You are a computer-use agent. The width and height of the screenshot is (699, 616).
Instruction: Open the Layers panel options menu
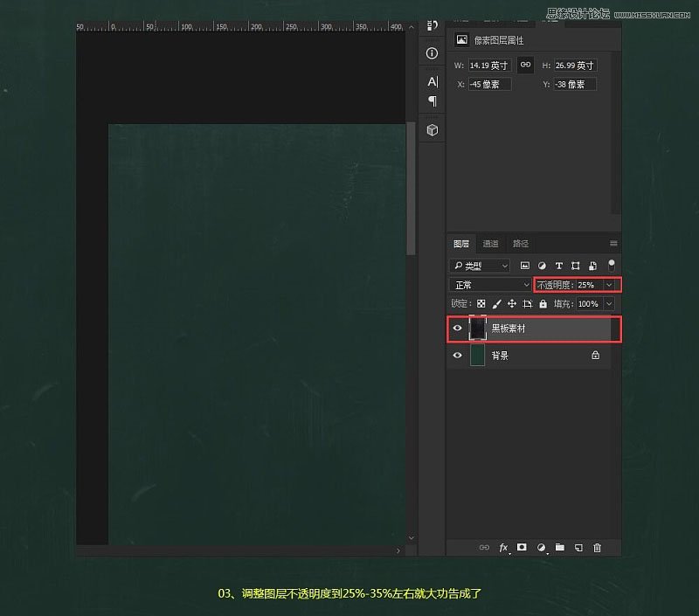coord(613,244)
